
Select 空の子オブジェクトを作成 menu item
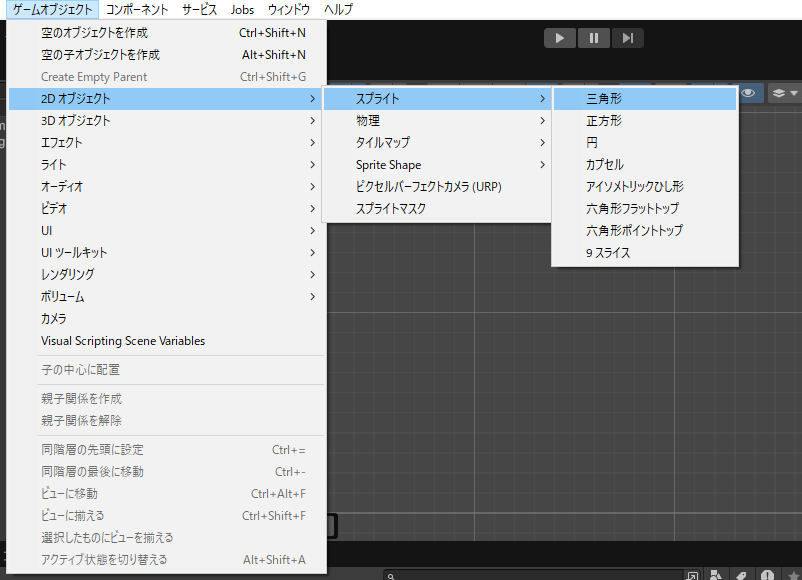pyautogui.click(x=166, y=55)
